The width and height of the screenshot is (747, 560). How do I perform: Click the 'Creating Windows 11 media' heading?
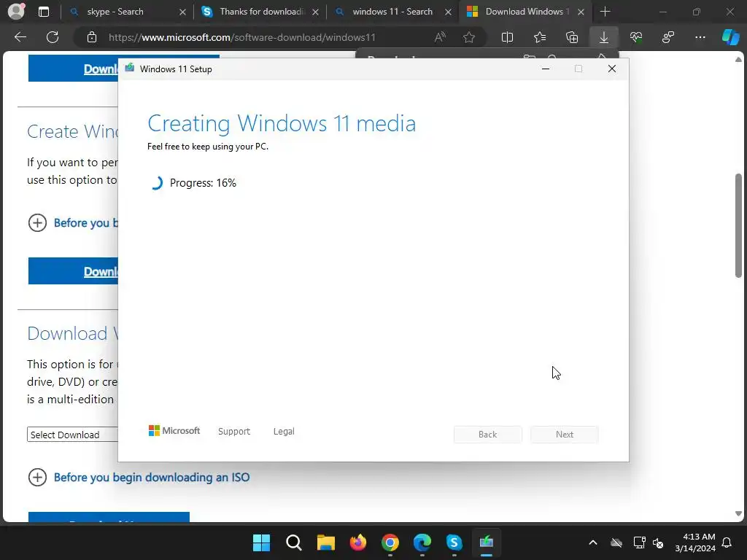[282, 123]
